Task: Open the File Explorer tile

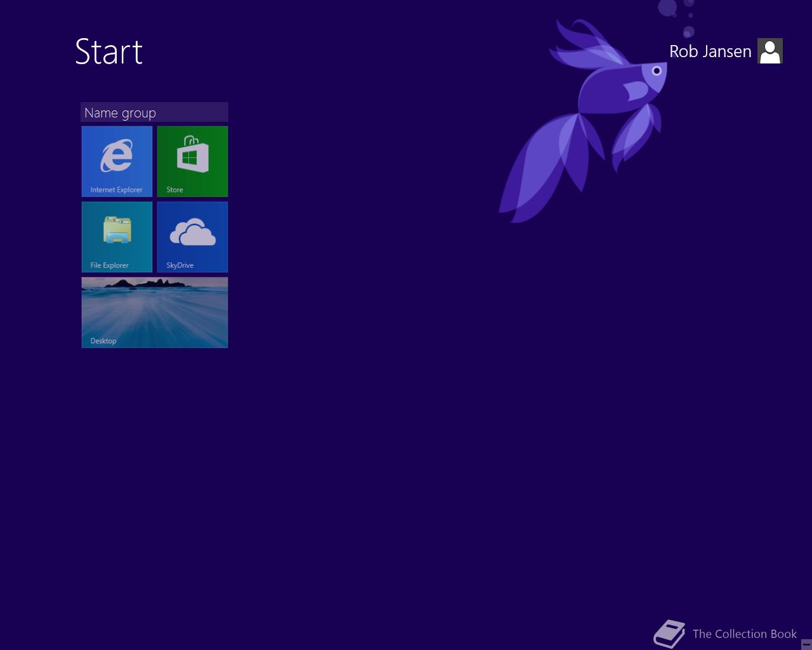Action: tap(117, 237)
